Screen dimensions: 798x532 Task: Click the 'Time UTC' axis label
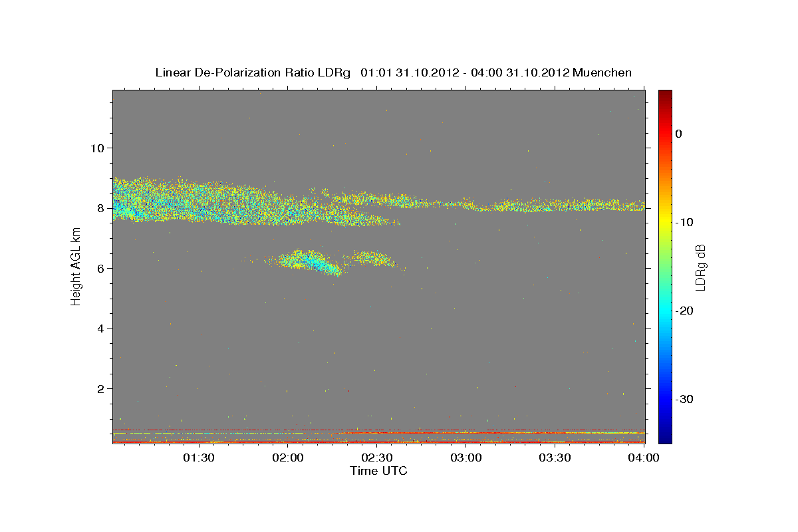pos(378,471)
